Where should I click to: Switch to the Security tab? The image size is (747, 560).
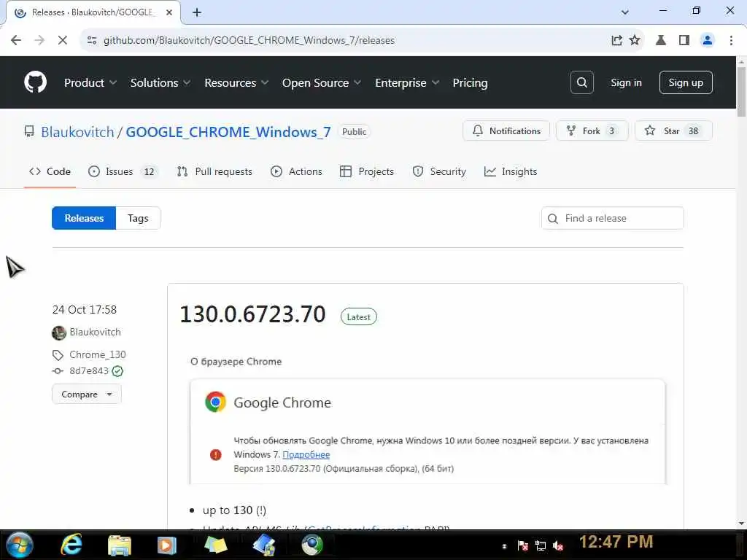(439, 171)
